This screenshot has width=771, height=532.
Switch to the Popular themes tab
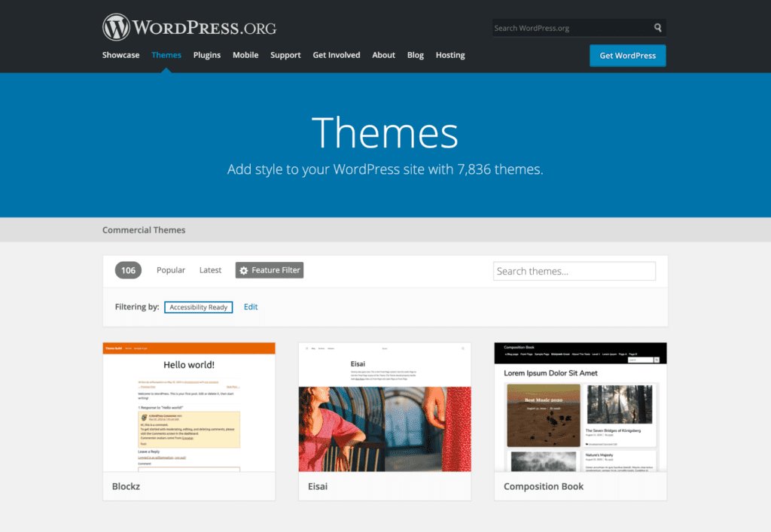[171, 270]
